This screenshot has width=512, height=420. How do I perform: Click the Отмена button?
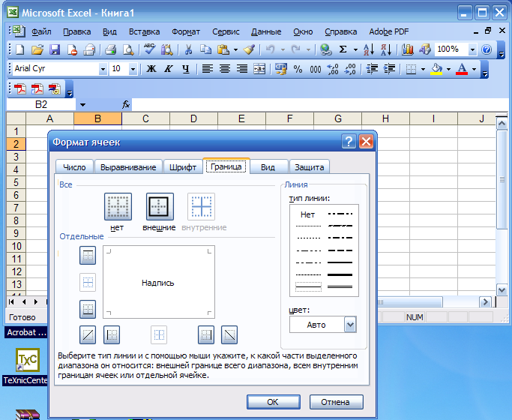pos(336,402)
